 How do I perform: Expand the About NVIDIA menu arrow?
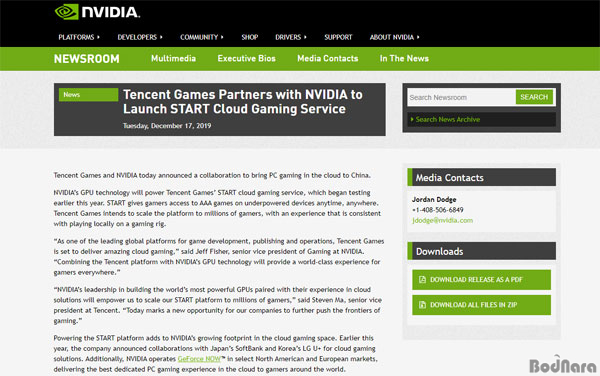(418, 37)
